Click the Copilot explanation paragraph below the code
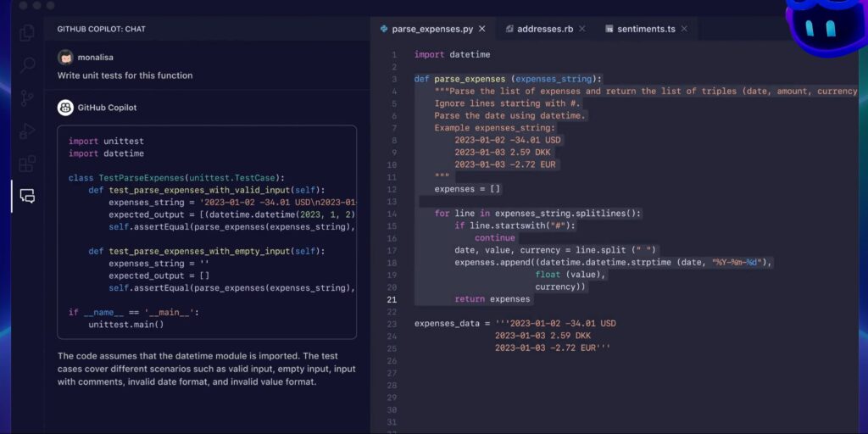The image size is (868, 434). 207,369
